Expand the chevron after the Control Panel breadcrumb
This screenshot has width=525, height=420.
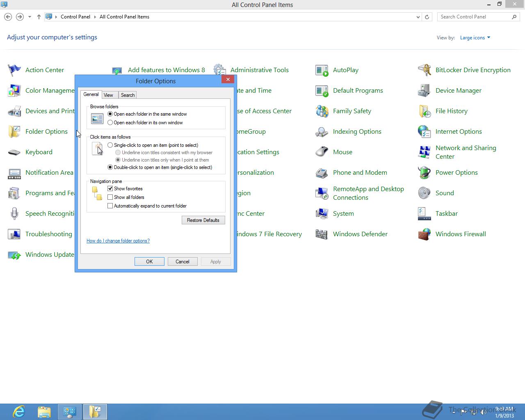point(95,17)
